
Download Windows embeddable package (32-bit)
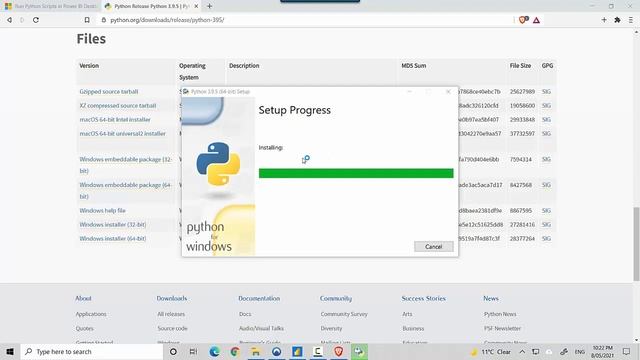[x=125, y=165]
